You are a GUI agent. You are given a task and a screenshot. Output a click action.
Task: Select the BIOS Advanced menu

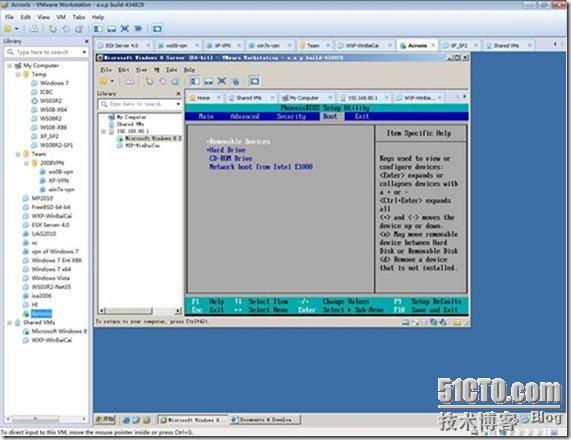(245, 117)
